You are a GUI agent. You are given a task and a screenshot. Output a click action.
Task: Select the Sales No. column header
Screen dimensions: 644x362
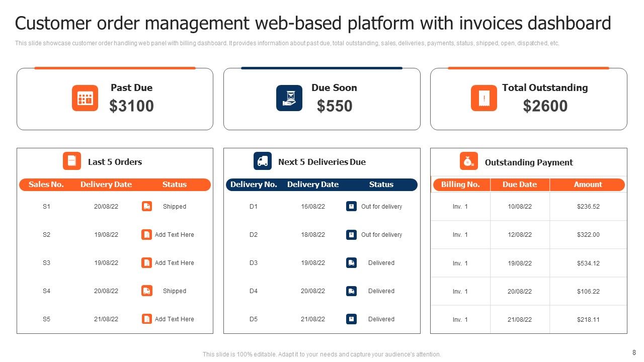(46, 185)
